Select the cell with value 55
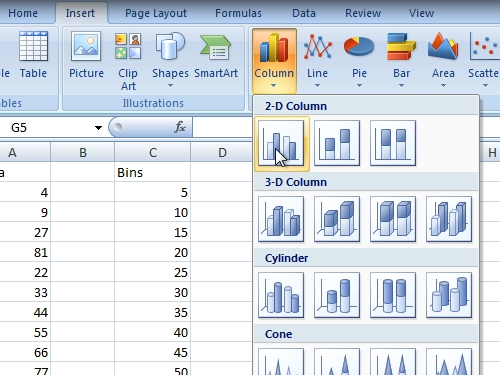This screenshot has height=375, width=500. coord(25,332)
